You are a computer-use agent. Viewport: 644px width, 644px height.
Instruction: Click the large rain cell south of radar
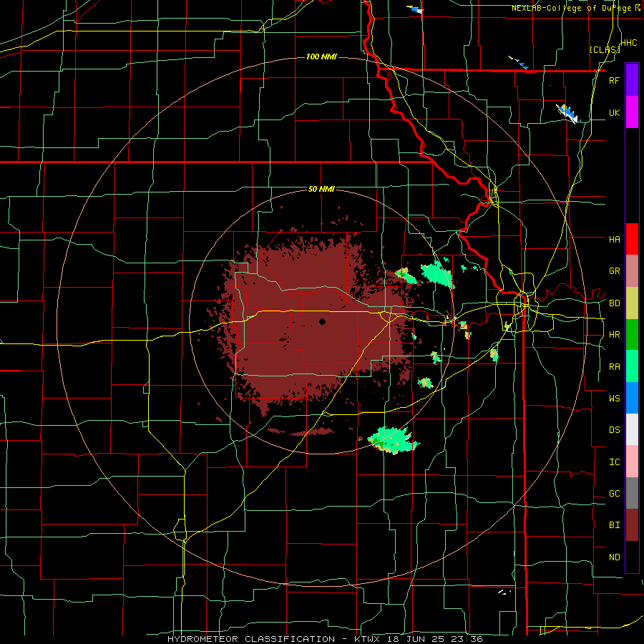392,440
